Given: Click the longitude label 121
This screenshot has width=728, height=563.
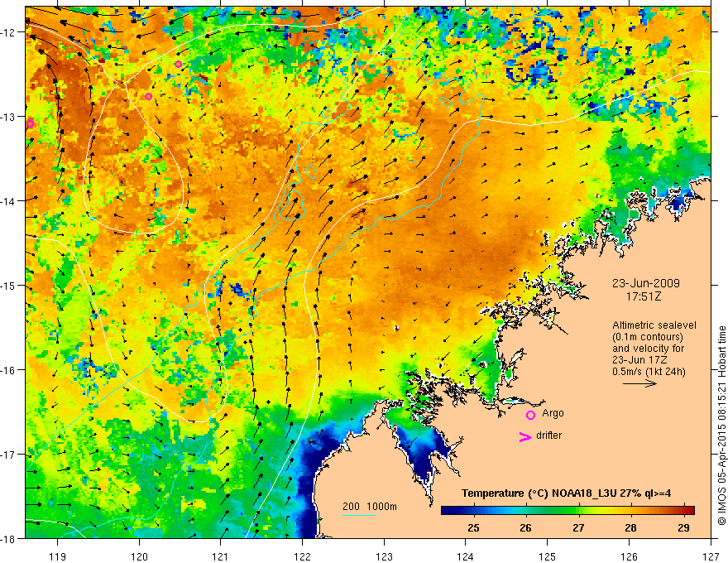Looking at the screenshot, I should [221, 556].
